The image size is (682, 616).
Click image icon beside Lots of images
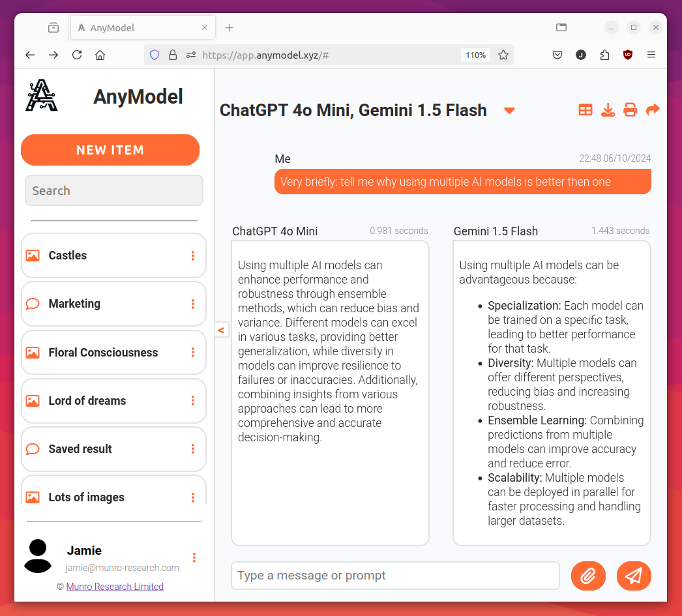tap(33, 497)
